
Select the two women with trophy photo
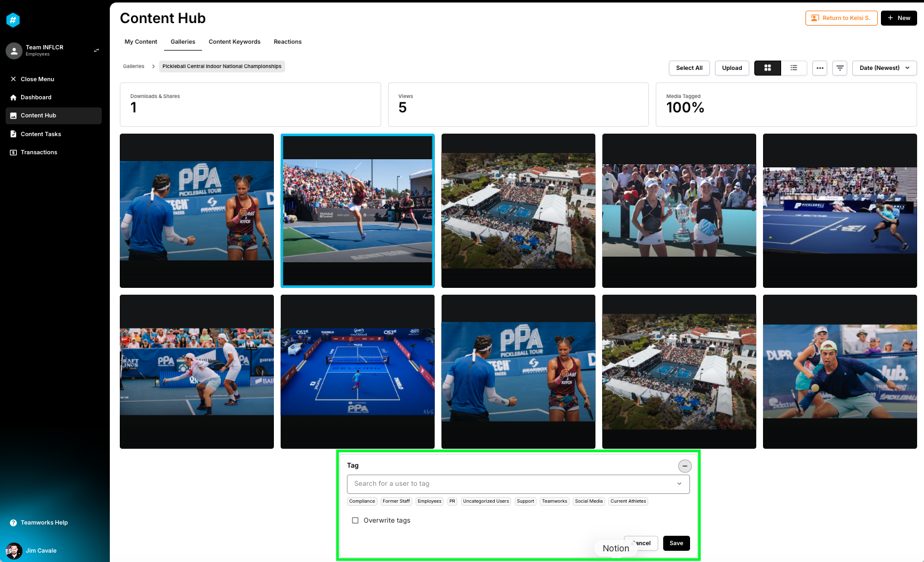(679, 210)
